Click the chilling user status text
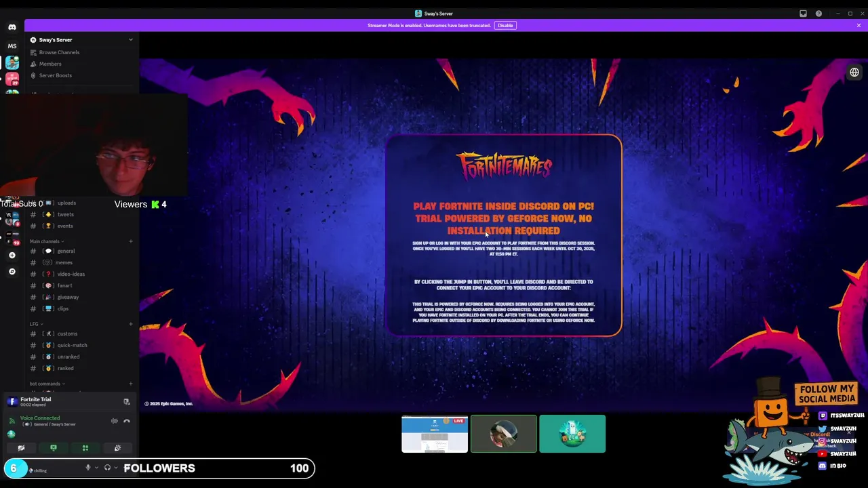Image resolution: width=868 pixels, height=488 pixels. [x=40, y=470]
